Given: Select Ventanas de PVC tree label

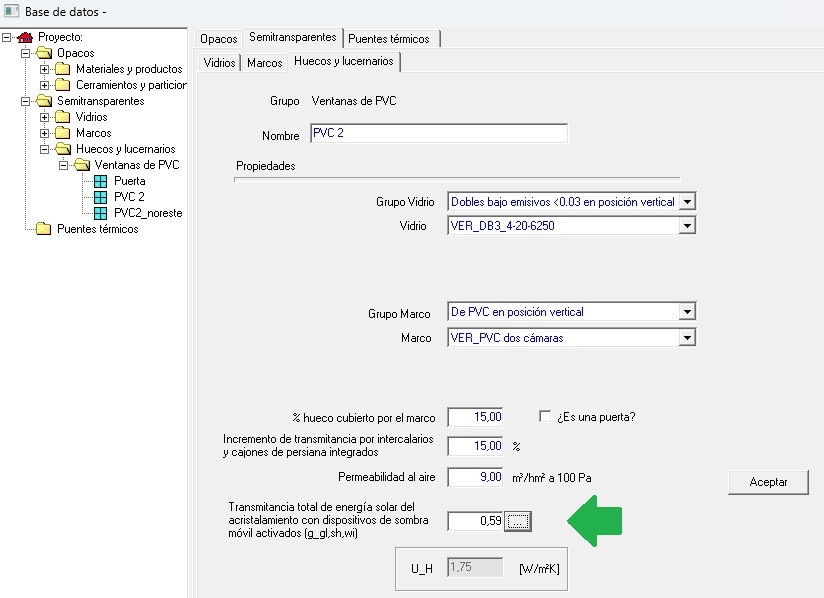Looking at the screenshot, I should pyautogui.click(x=137, y=165).
